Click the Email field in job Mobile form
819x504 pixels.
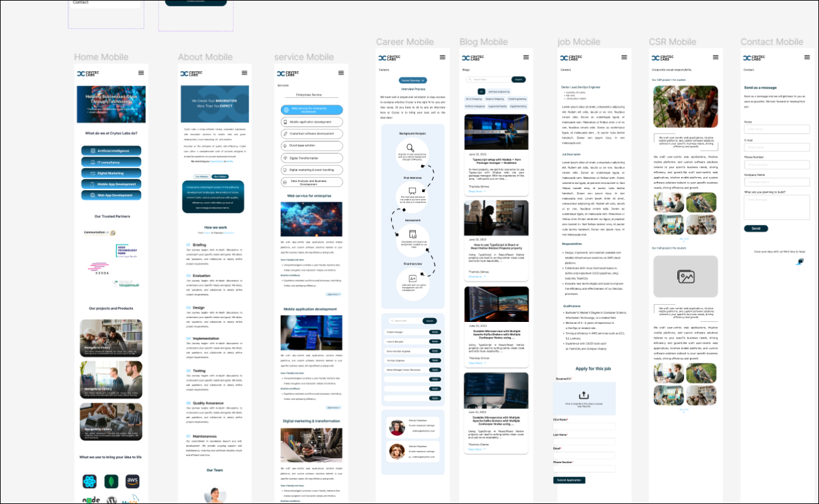(x=584, y=455)
